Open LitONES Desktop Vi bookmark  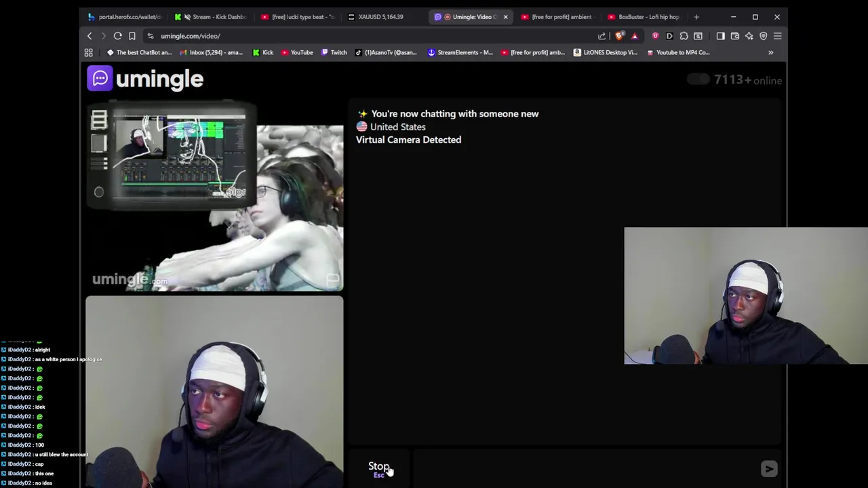606,52
